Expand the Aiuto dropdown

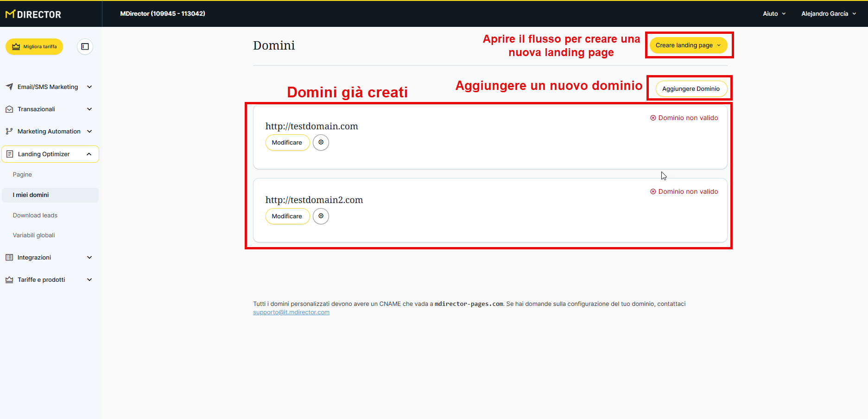click(774, 14)
